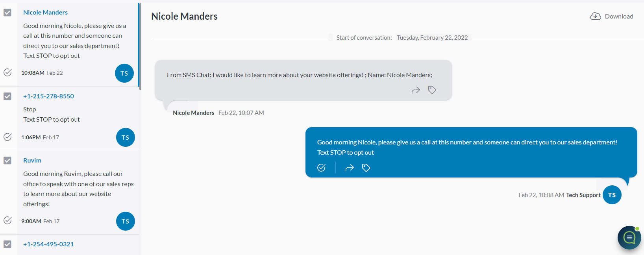Click resolved checkmark for Ruvim conversation

click(7, 220)
